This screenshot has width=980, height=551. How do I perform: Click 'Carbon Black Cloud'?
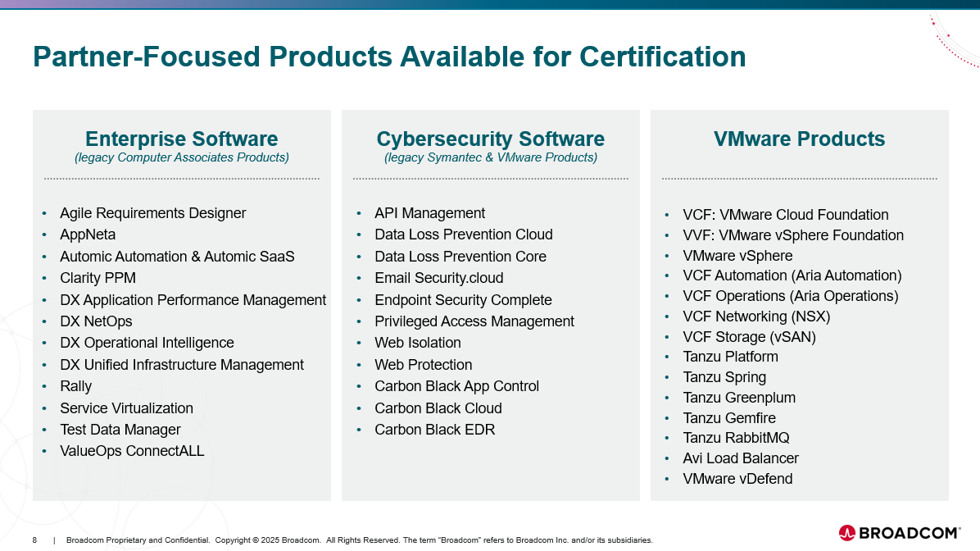coord(438,408)
